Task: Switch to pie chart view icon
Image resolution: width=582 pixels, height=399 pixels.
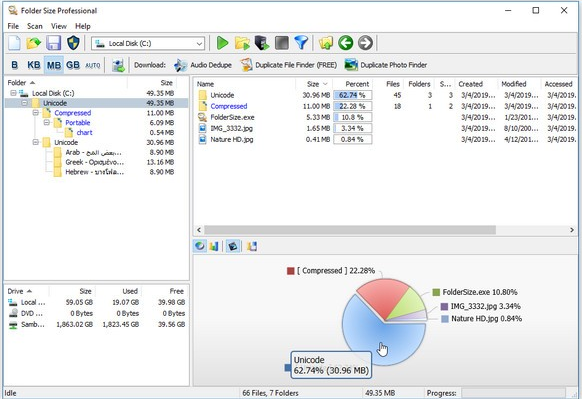Action: [200, 246]
